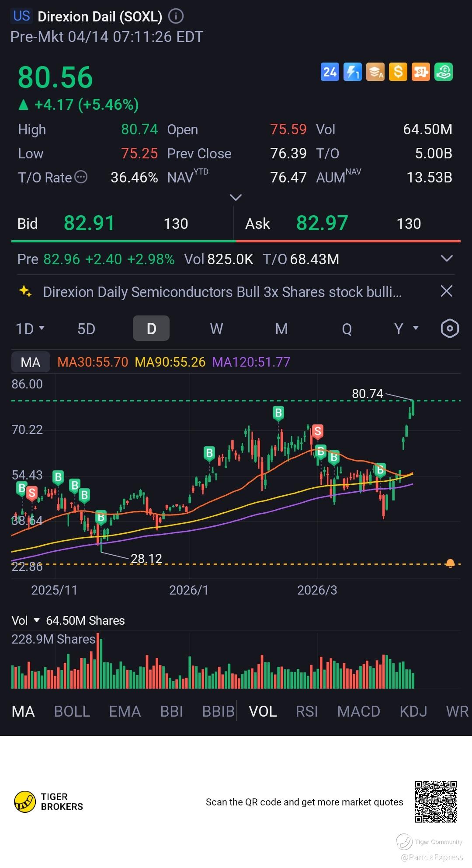472x868 pixels.
Task: Tap the green hand-coin badge icon
Action: (444, 72)
